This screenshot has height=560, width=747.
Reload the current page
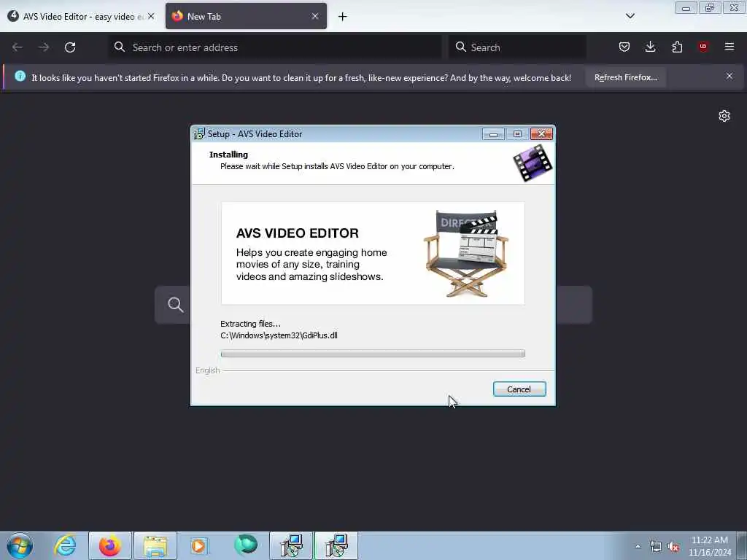coord(70,47)
